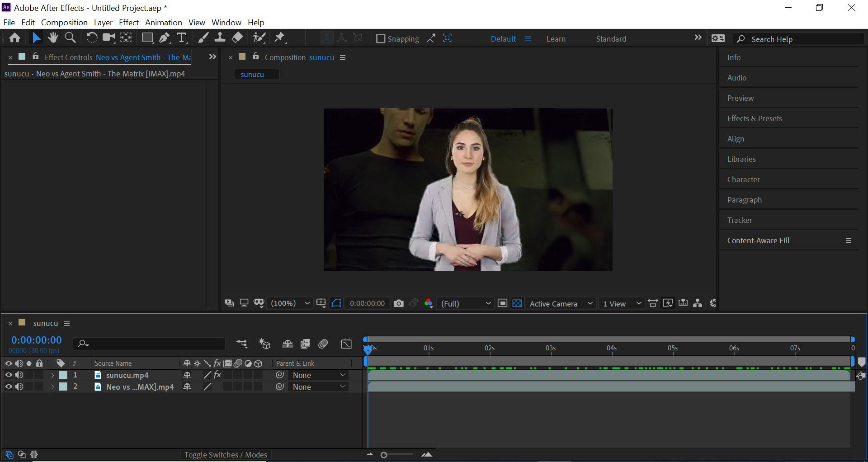Open Parent dropdown for sunucu.mp4
The height and width of the screenshot is (462, 868).
(319, 375)
